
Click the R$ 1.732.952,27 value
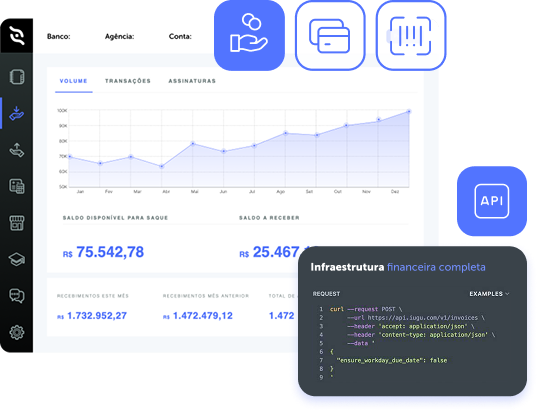click(x=92, y=316)
